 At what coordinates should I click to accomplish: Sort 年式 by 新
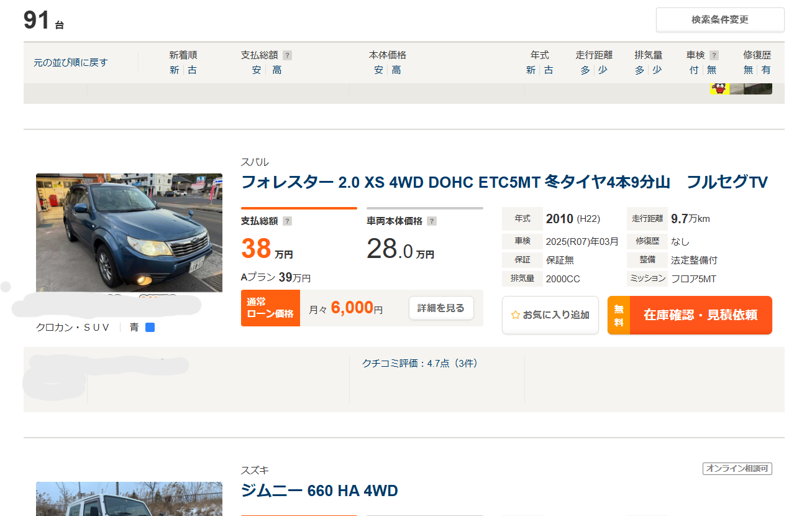531,70
